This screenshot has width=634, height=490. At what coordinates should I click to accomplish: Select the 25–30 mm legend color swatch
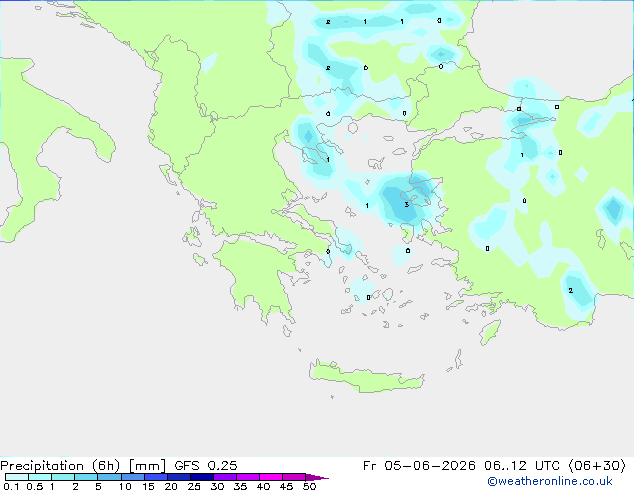pyautogui.click(x=202, y=477)
